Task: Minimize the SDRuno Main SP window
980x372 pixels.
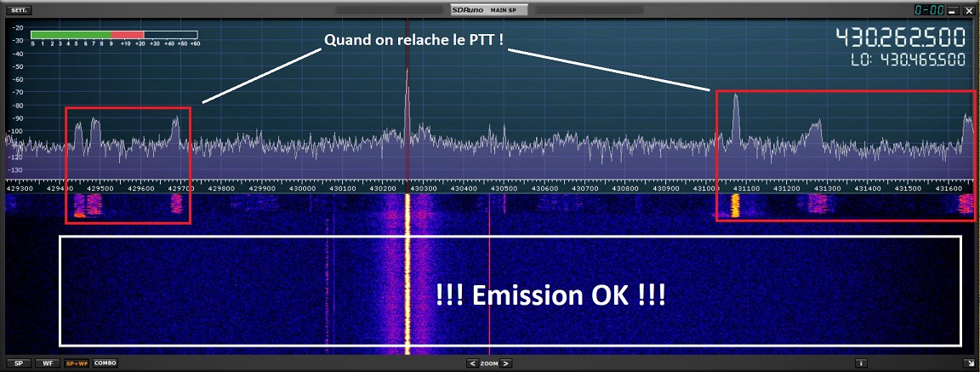Action: point(953,11)
